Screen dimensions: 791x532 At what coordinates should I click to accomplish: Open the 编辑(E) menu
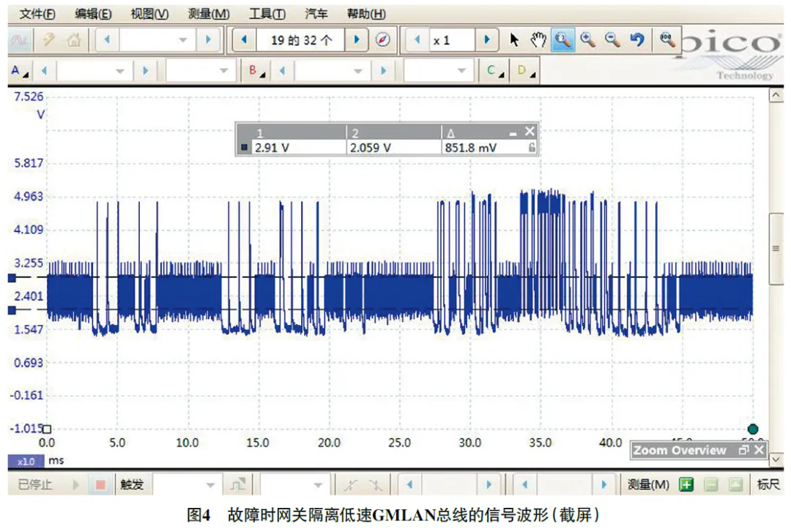click(93, 14)
